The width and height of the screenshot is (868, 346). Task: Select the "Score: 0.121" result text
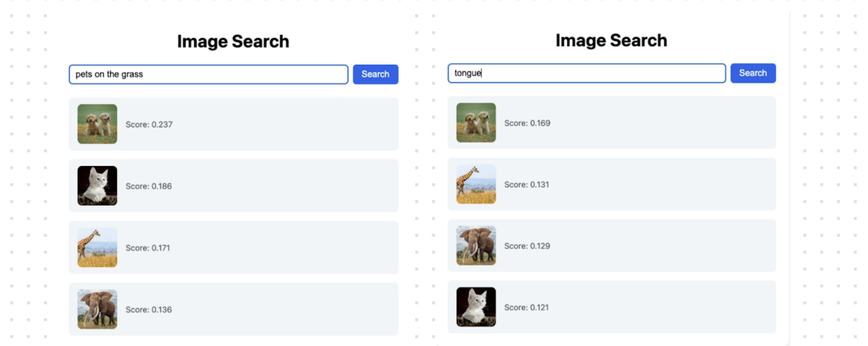[x=526, y=307]
